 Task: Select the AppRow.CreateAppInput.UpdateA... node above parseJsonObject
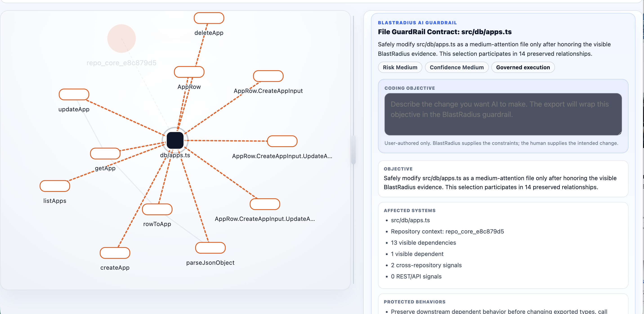pyautogui.click(x=265, y=204)
